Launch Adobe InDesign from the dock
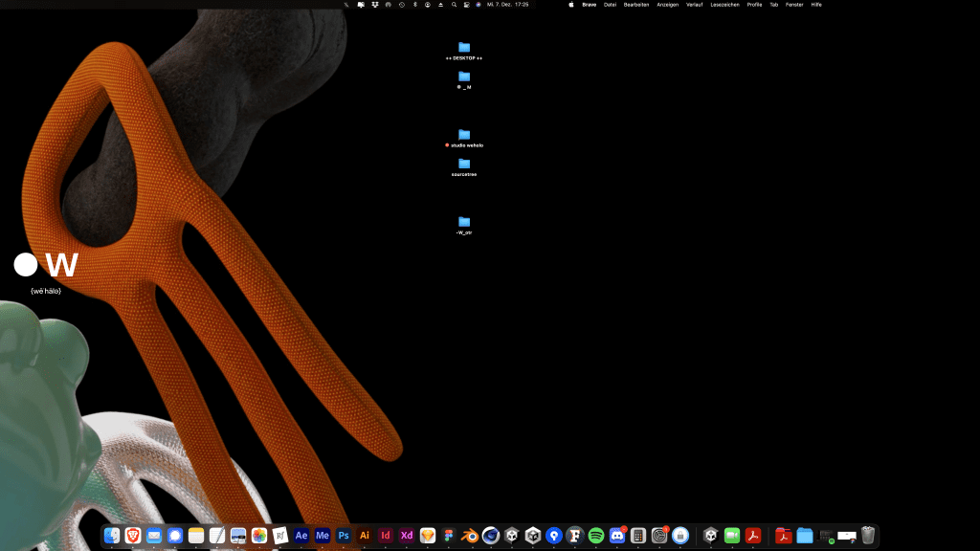This screenshot has width=980, height=551. [x=386, y=536]
